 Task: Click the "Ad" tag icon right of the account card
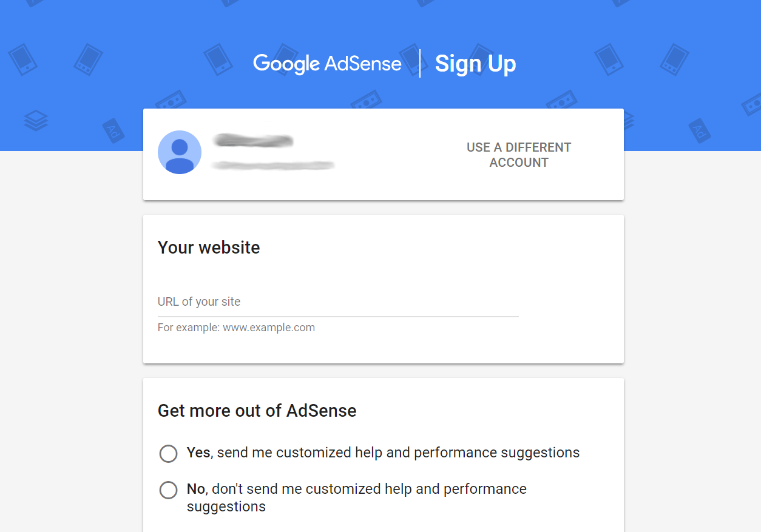(x=700, y=130)
